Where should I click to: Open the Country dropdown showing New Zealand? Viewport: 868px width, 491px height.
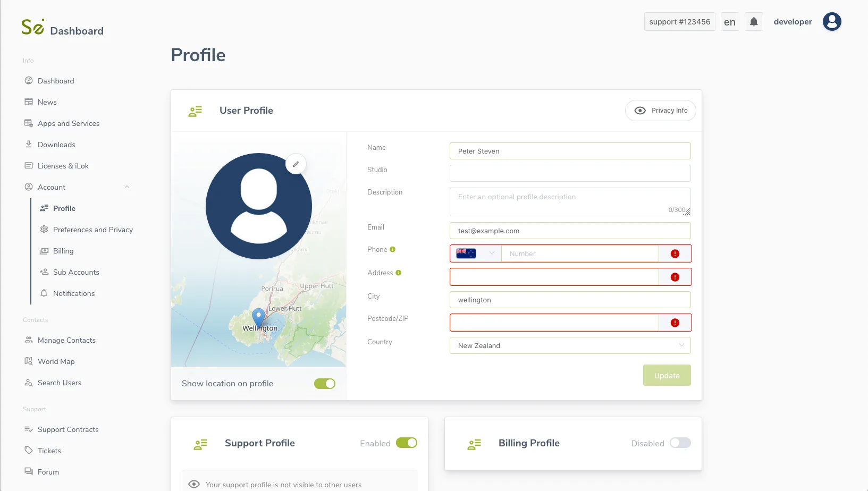pyautogui.click(x=570, y=345)
